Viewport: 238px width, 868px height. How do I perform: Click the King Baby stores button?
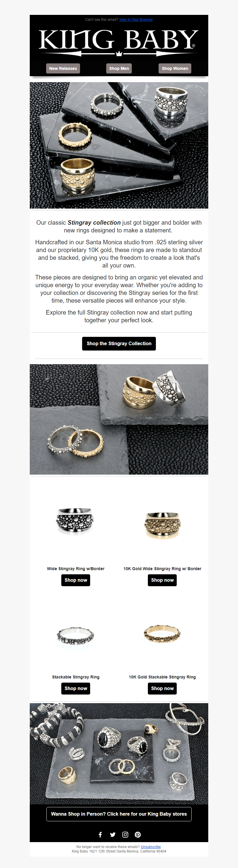coord(119,814)
